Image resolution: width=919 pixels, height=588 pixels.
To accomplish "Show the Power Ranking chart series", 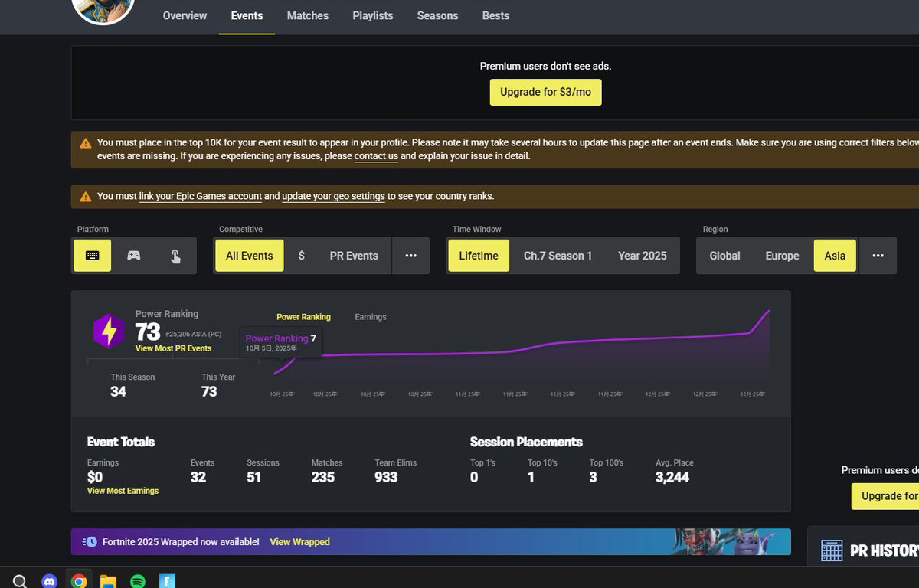I will point(303,317).
